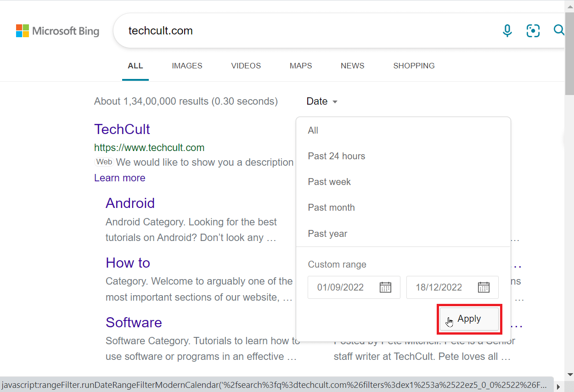This screenshot has height=392, width=574.
Task: Click the search magnifier icon
Action: click(559, 31)
